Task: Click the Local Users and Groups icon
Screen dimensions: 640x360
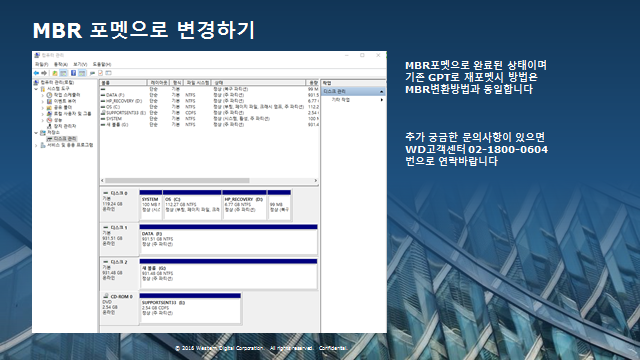Action: tap(49, 113)
